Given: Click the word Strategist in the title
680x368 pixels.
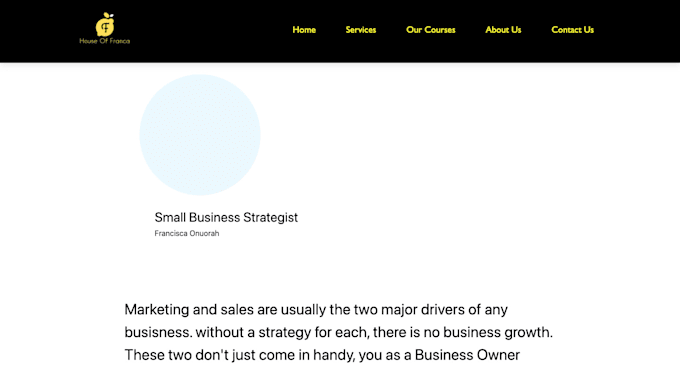Looking at the screenshot, I should (270, 217).
